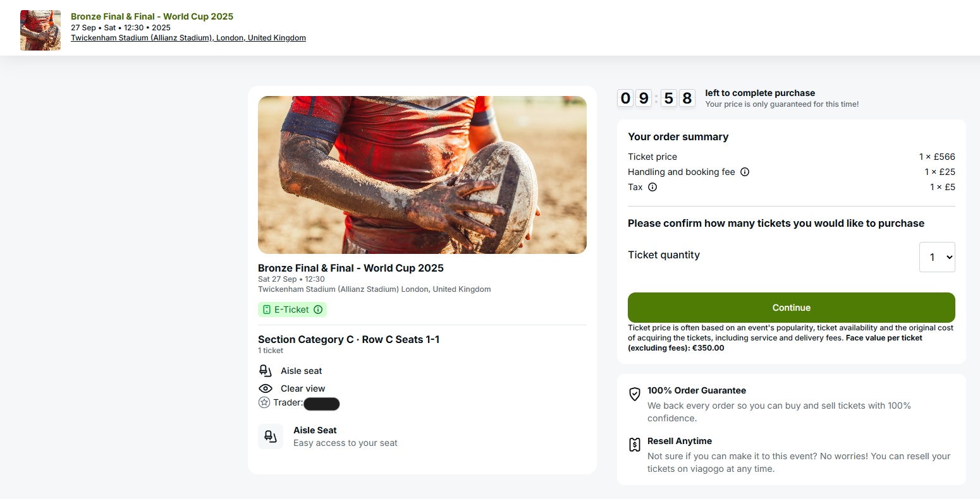Open the Twickenham Stadium venue link
Image resolution: width=980 pixels, height=499 pixels.
(188, 38)
